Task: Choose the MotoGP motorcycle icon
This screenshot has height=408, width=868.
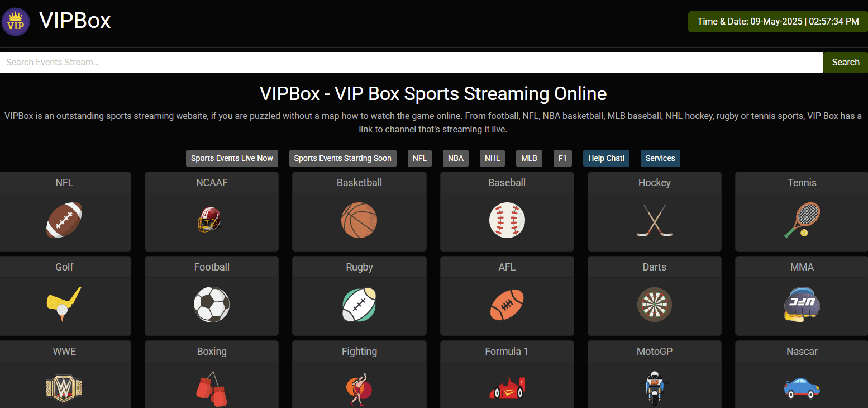Action: click(655, 389)
